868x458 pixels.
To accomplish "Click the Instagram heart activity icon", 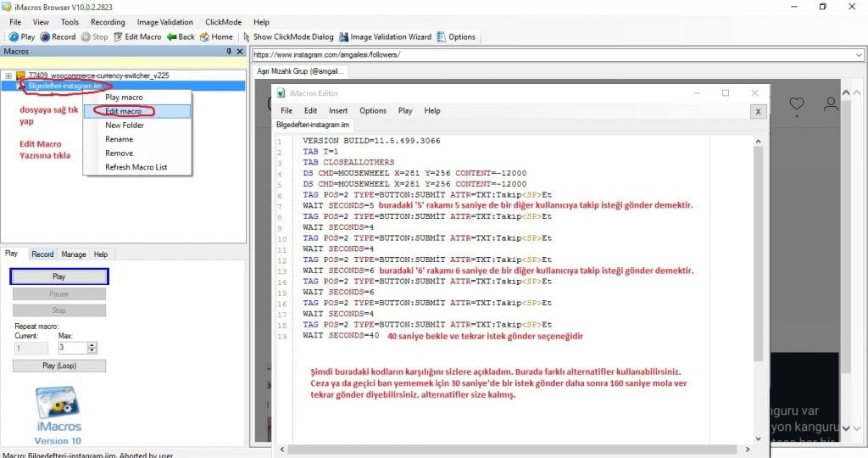I will click(x=797, y=103).
